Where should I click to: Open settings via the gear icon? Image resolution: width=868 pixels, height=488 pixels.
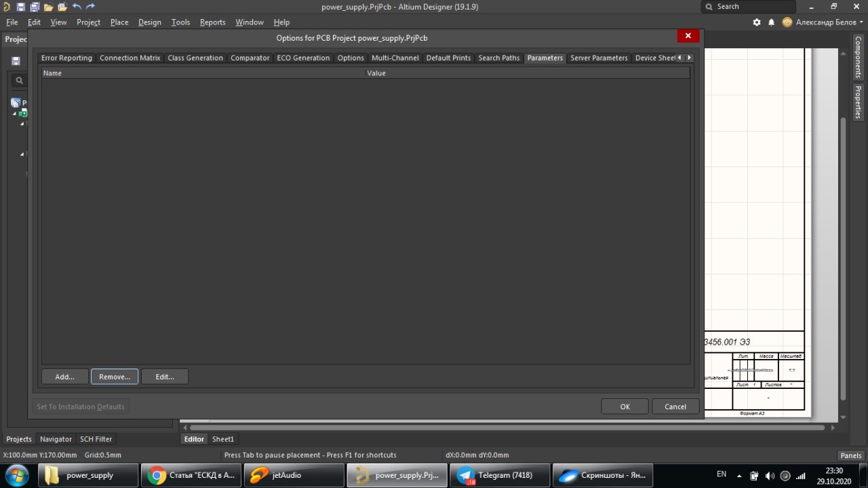coord(757,22)
